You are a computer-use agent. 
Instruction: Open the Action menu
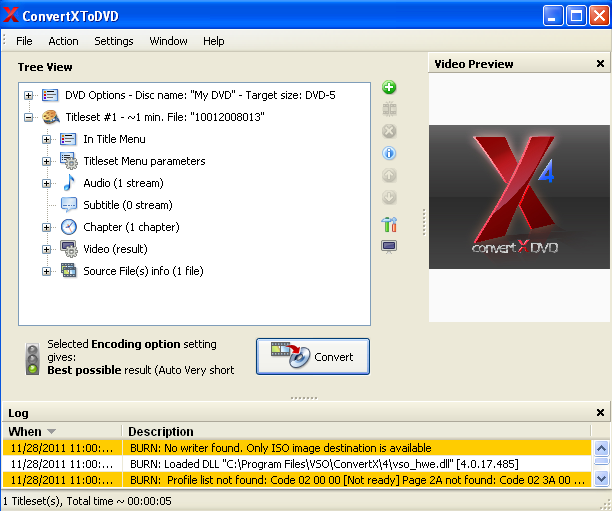63,41
